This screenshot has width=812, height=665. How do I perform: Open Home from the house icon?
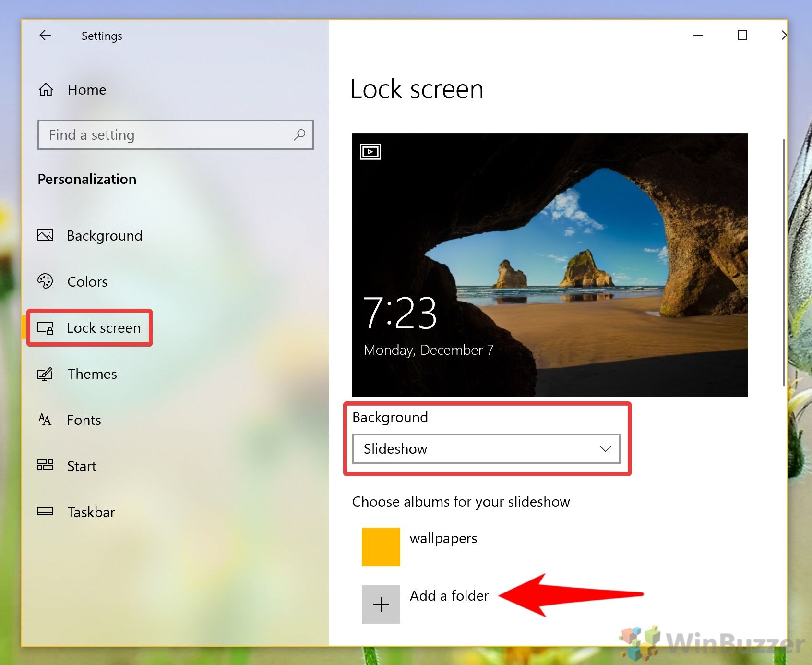click(x=46, y=89)
